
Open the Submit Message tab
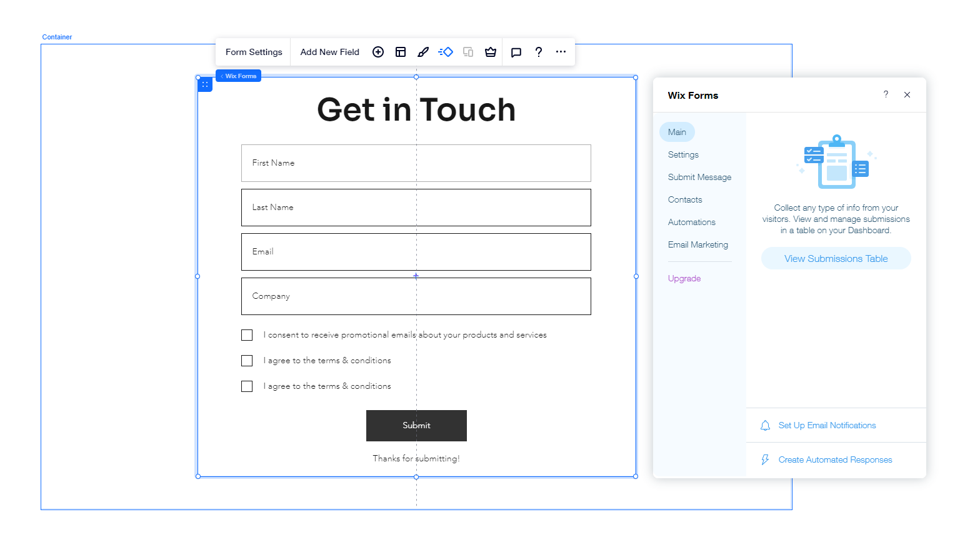(x=699, y=177)
